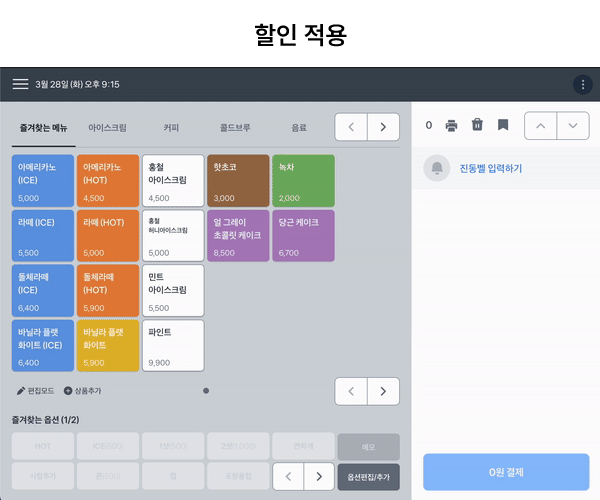Open the three-dot more options menu
Image resolution: width=600 pixels, height=500 pixels.
(583, 84)
